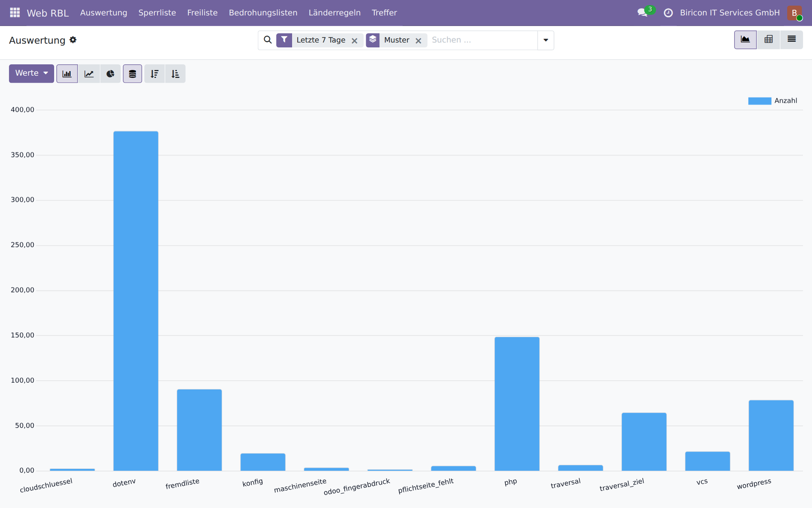Sort bars in descending order

[x=154, y=74]
